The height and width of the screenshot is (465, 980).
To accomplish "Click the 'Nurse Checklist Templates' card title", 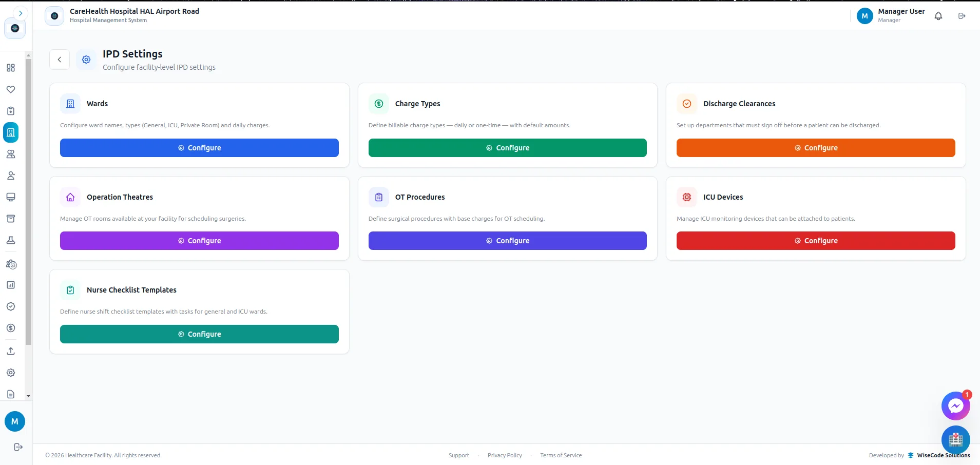I will coord(131,290).
